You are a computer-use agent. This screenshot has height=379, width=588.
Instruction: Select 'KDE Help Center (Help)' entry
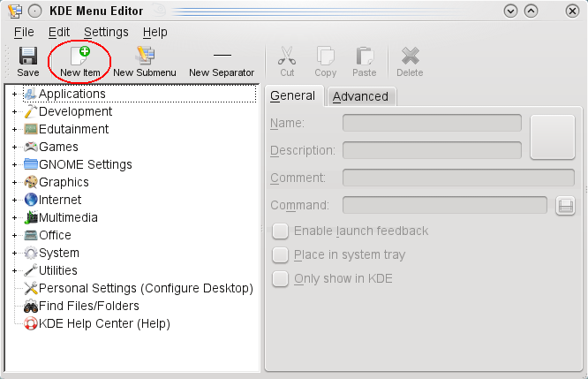(x=104, y=323)
